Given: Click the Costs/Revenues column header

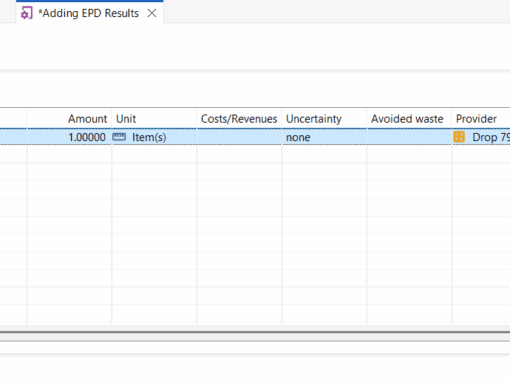Looking at the screenshot, I should 239,119.
